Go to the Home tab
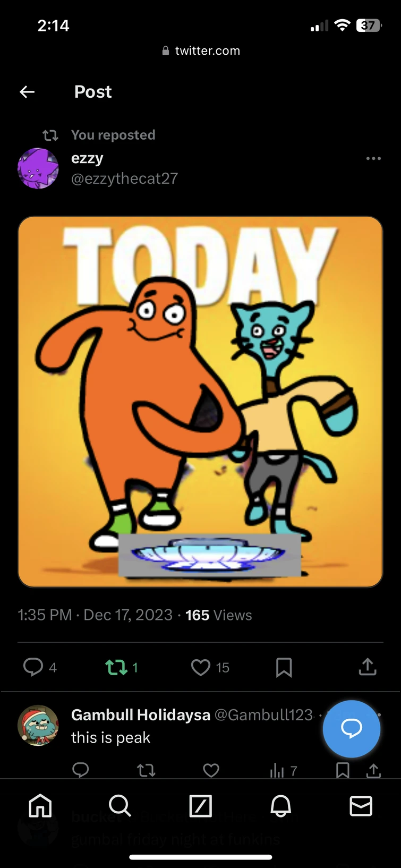This screenshot has height=868, width=401. tap(40, 806)
